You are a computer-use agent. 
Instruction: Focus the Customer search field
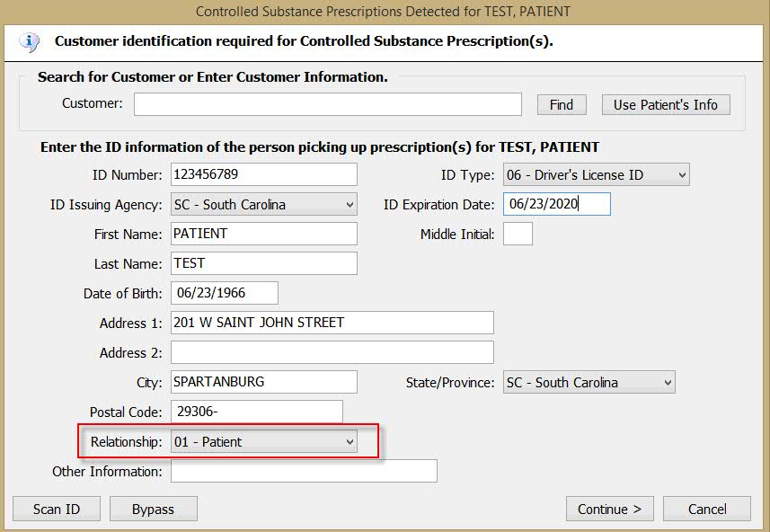pyautogui.click(x=328, y=104)
